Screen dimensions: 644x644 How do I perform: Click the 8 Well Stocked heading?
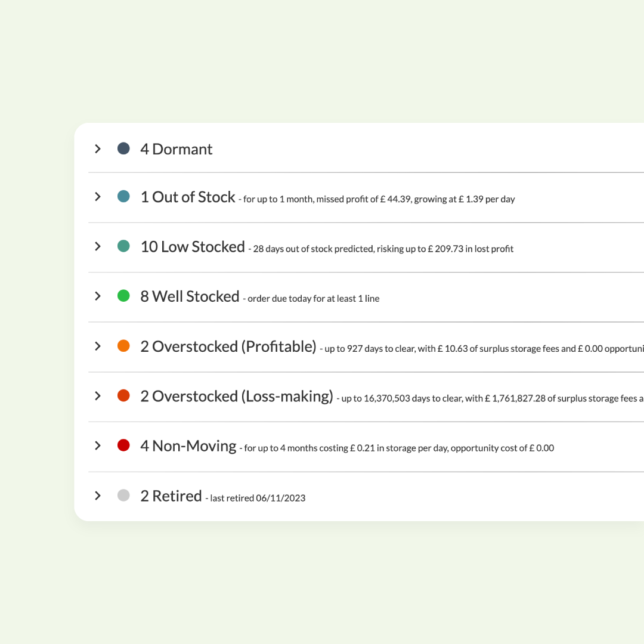click(x=190, y=296)
